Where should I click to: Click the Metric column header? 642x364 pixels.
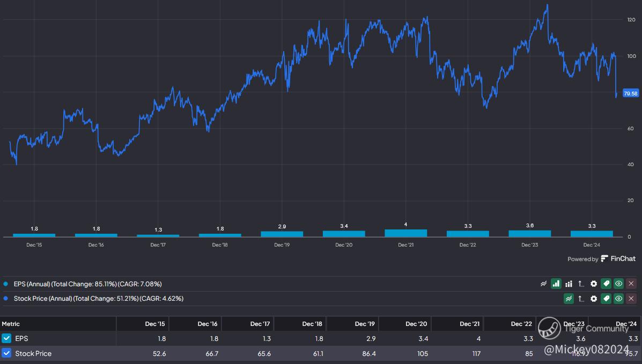(11, 324)
